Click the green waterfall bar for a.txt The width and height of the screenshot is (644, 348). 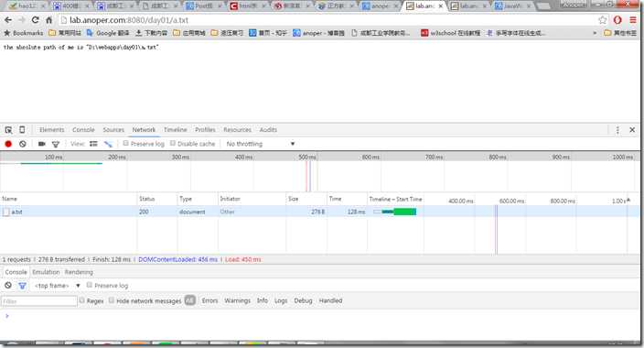click(404, 212)
